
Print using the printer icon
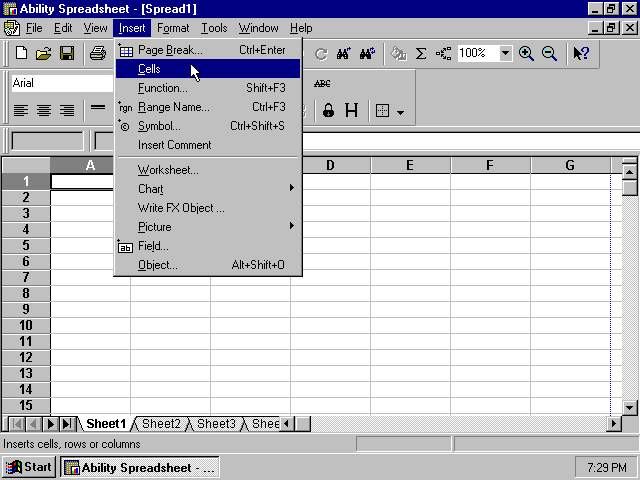(x=98, y=53)
